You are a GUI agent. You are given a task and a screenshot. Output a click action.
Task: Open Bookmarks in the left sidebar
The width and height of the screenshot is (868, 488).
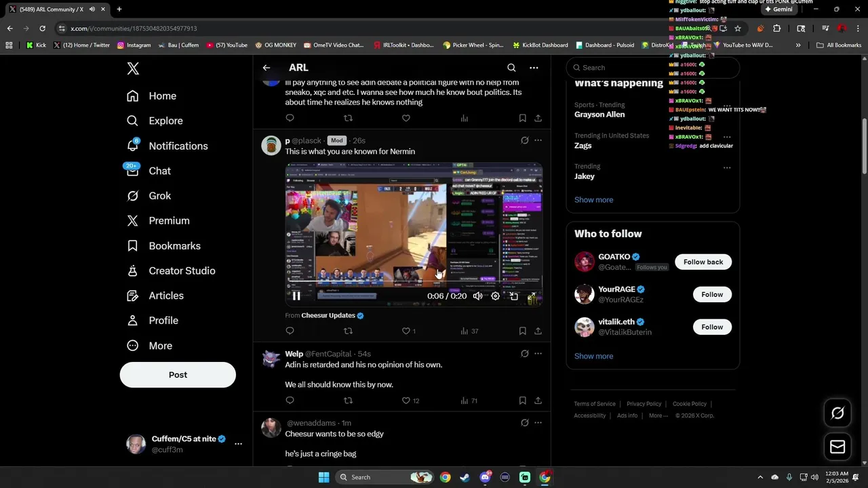click(163, 246)
